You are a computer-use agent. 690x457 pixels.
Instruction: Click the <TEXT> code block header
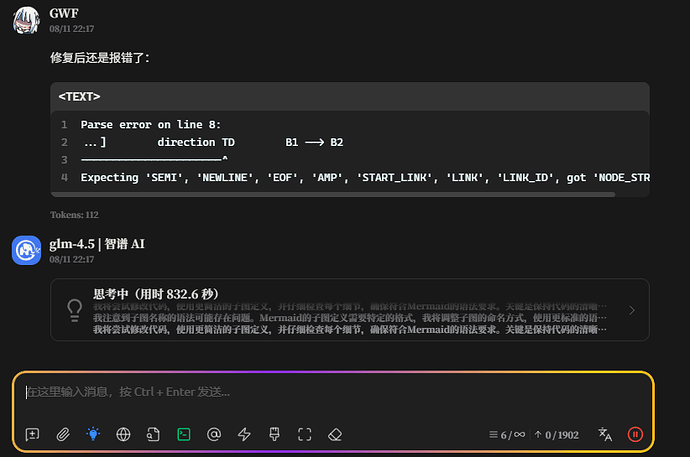(x=350, y=96)
